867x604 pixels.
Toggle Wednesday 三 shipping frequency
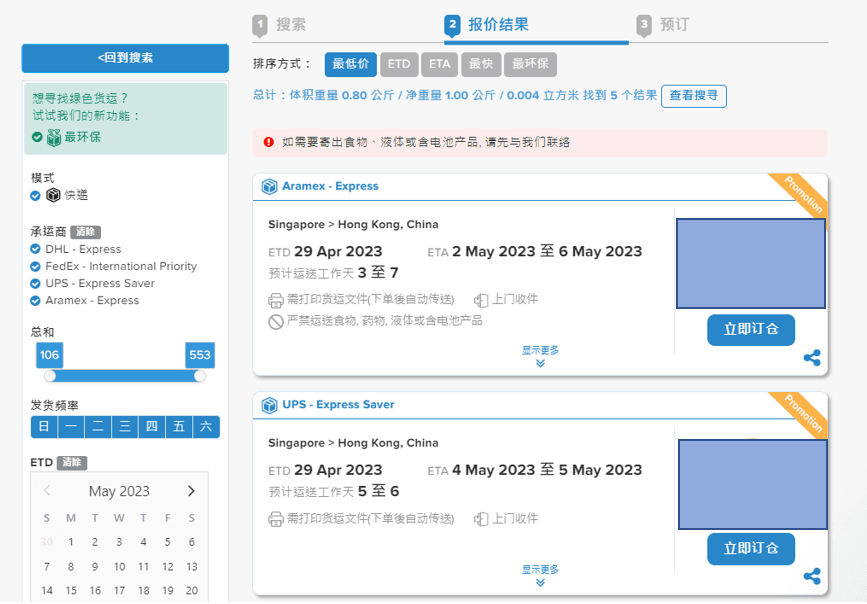click(x=125, y=427)
